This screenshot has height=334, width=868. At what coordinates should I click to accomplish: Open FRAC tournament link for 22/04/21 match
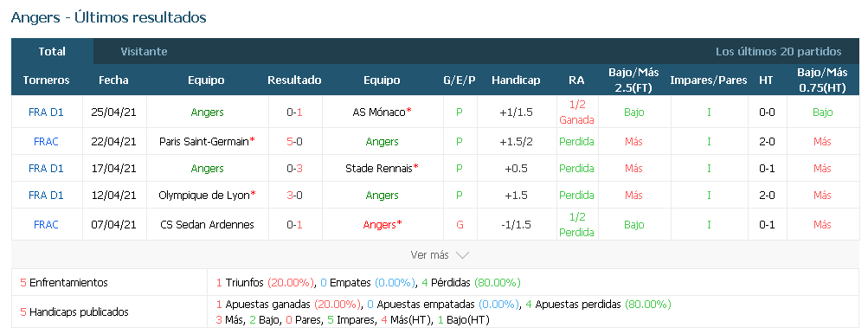click(46, 141)
